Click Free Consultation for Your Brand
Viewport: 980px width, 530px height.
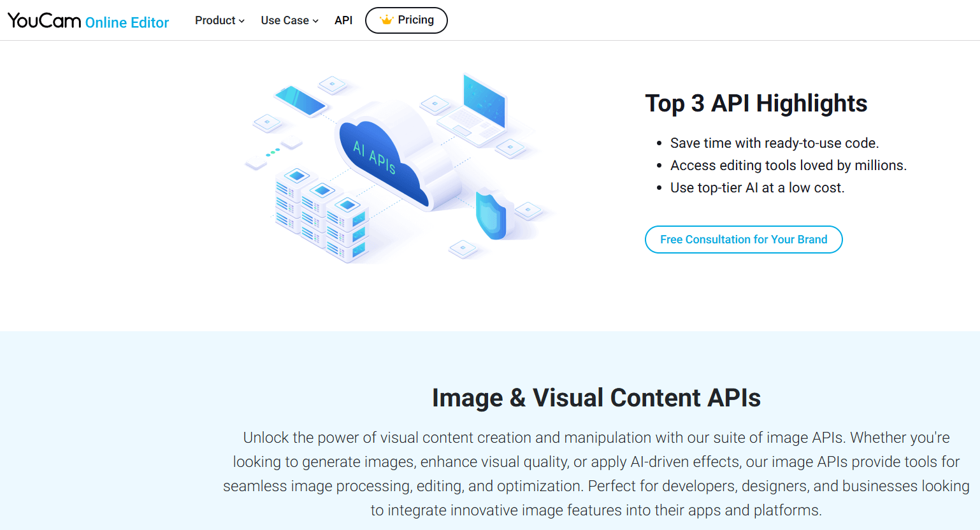point(744,240)
